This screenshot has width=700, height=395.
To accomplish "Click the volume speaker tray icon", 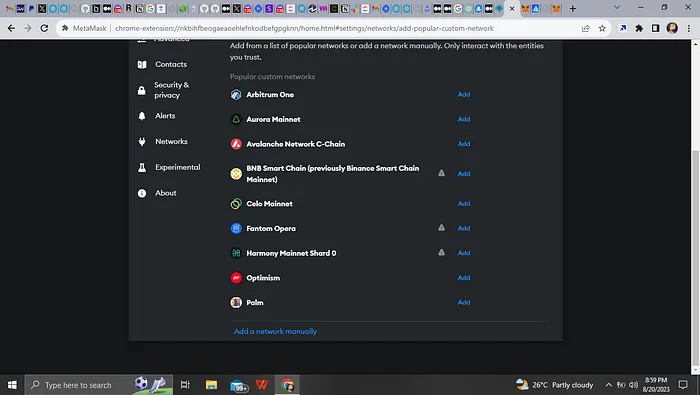I will pyautogui.click(x=633, y=385).
